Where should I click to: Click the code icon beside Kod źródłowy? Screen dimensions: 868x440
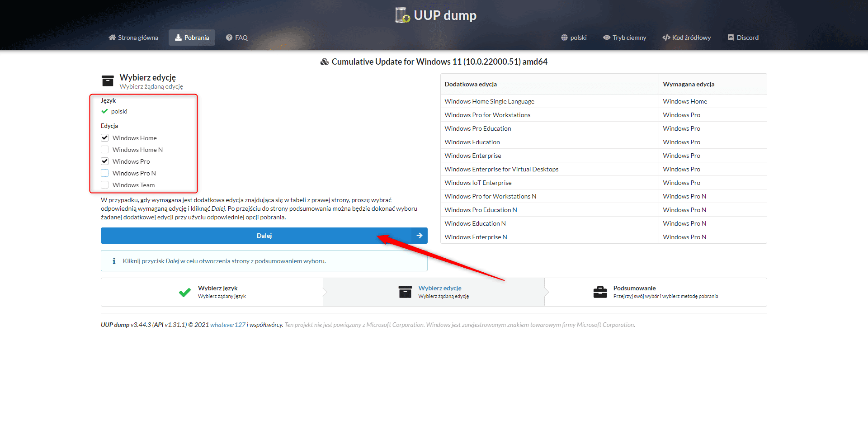coord(666,38)
